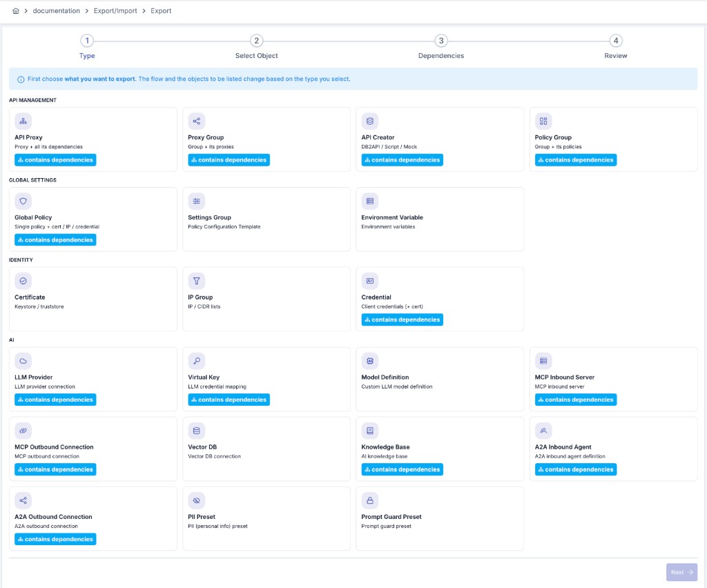
Task: Select the Knowledge Base book icon
Action: 370,431
